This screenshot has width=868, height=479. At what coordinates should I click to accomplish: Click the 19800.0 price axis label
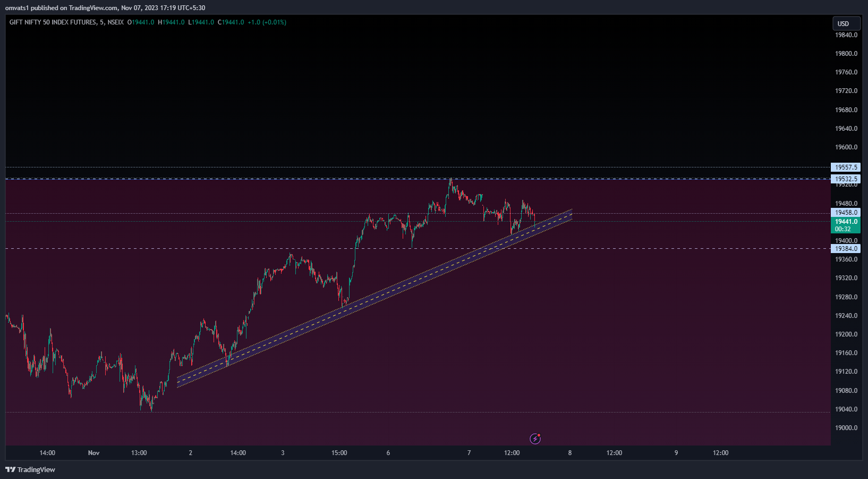(x=846, y=54)
